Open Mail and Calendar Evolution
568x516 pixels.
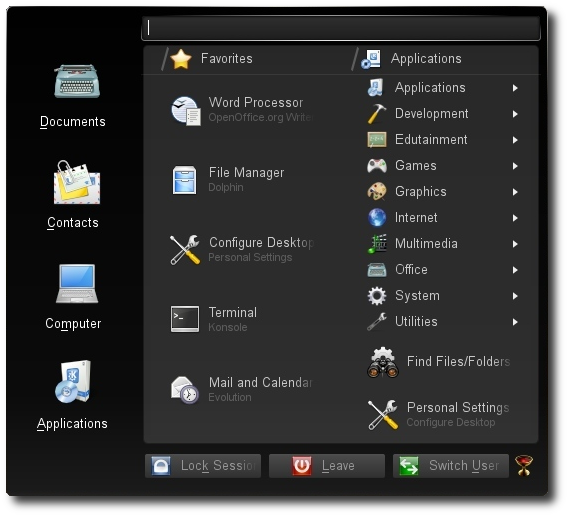[x=241, y=390]
